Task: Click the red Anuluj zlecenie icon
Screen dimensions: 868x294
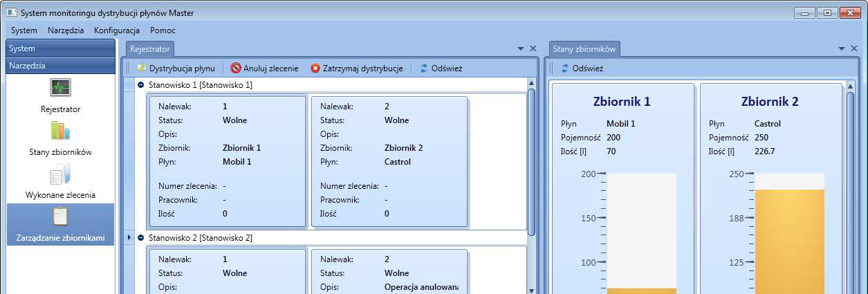Action: point(236,68)
